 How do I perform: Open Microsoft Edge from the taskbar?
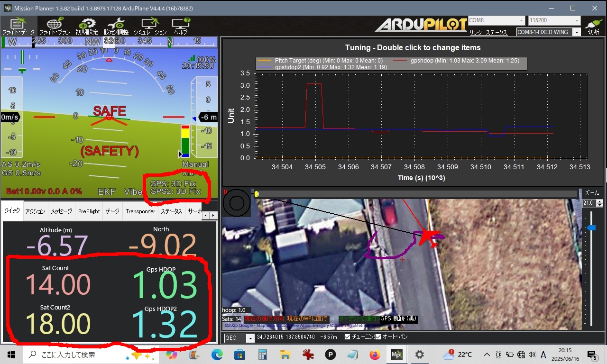pyautogui.click(x=217, y=355)
